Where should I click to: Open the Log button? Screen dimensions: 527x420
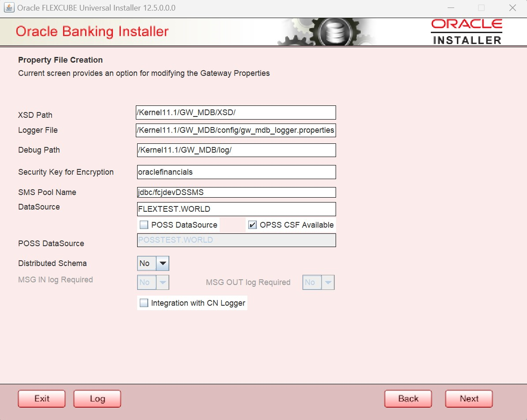point(97,398)
